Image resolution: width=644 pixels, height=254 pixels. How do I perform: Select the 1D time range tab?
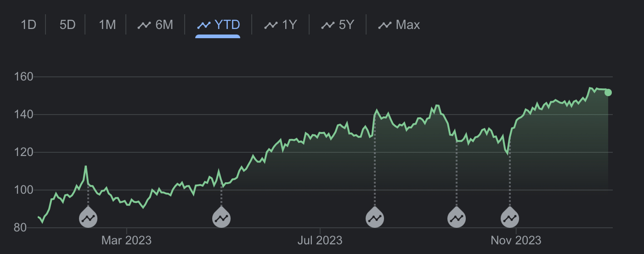(28, 24)
